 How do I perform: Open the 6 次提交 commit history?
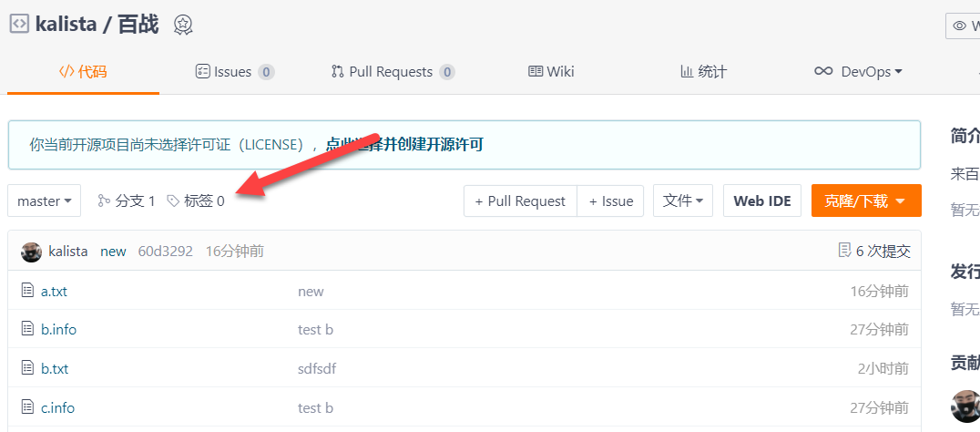(873, 251)
